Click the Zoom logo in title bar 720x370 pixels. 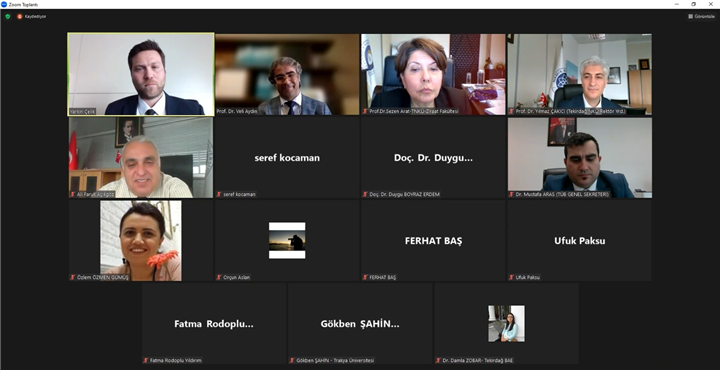(x=4, y=4)
